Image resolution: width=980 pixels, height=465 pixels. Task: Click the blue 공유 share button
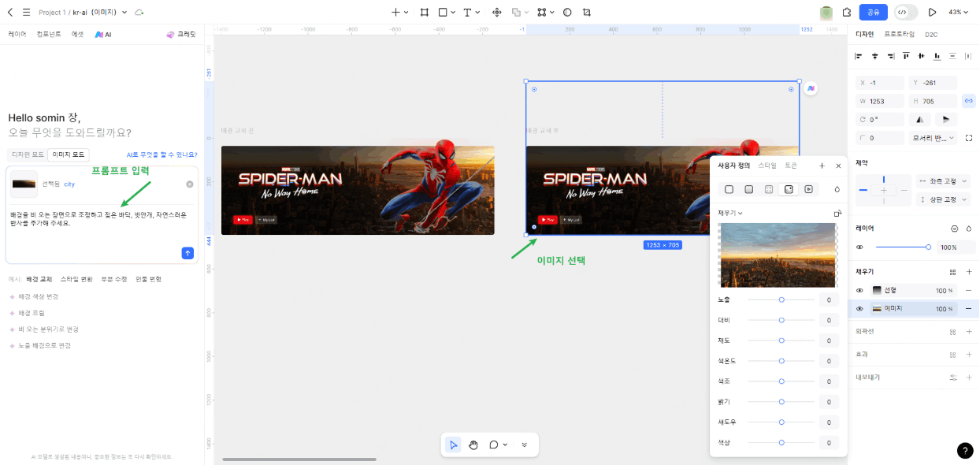(874, 13)
